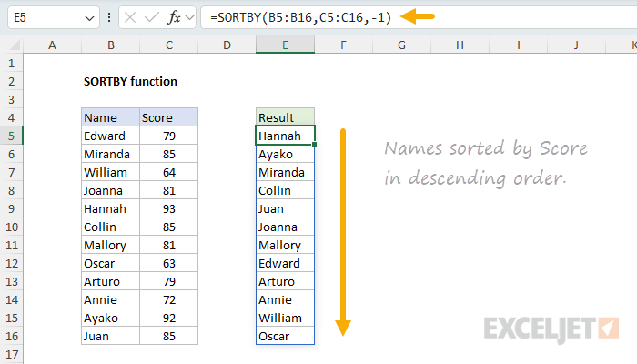Select row 5 header
The image size is (637, 364).
pos(11,136)
